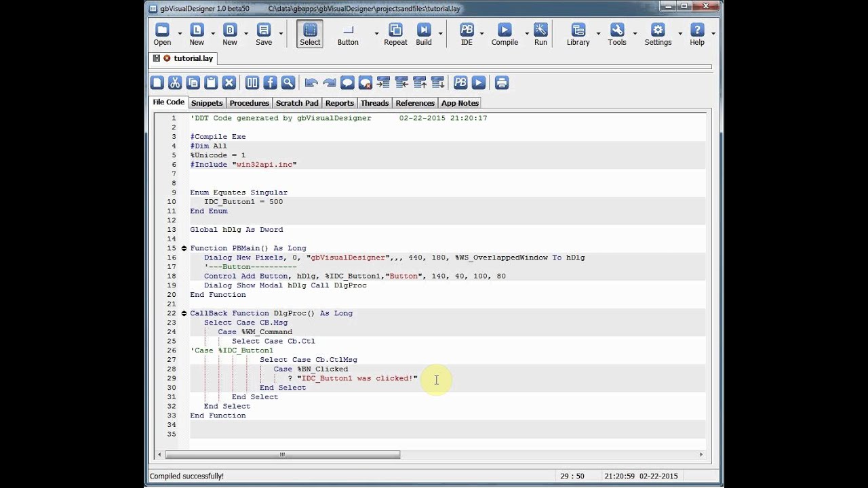Open the App Notes tab

pos(460,103)
